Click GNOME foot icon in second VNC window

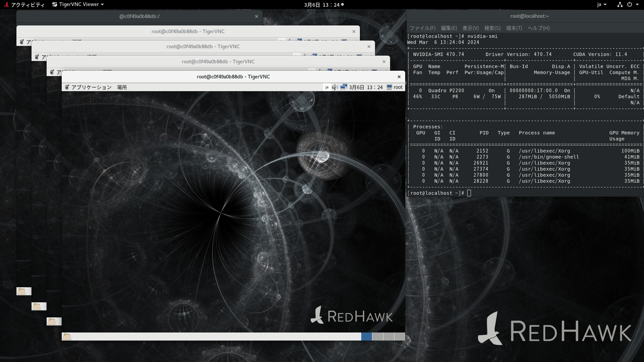pyautogui.click(x=37, y=57)
